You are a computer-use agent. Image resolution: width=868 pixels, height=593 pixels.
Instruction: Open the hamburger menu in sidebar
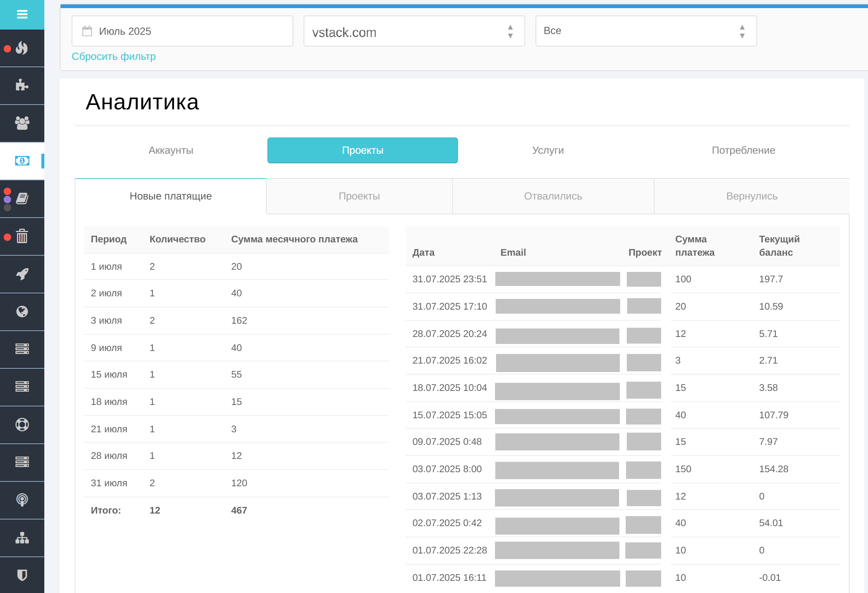click(x=22, y=14)
